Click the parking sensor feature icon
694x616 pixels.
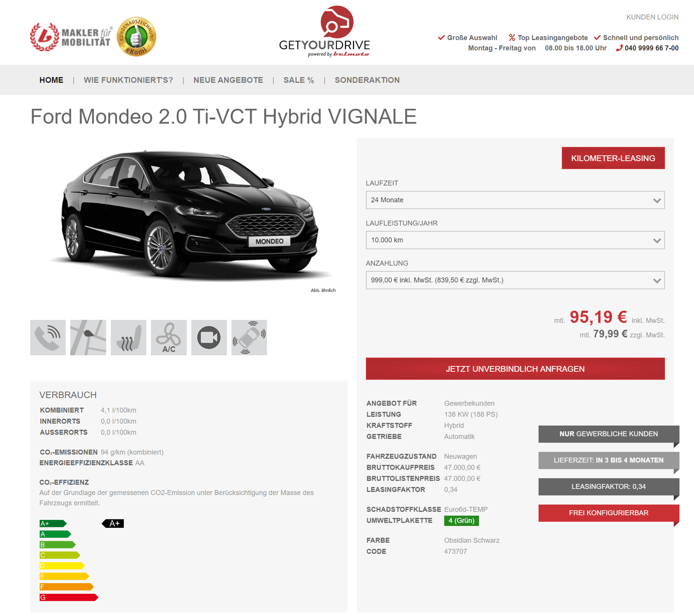pyautogui.click(x=249, y=337)
